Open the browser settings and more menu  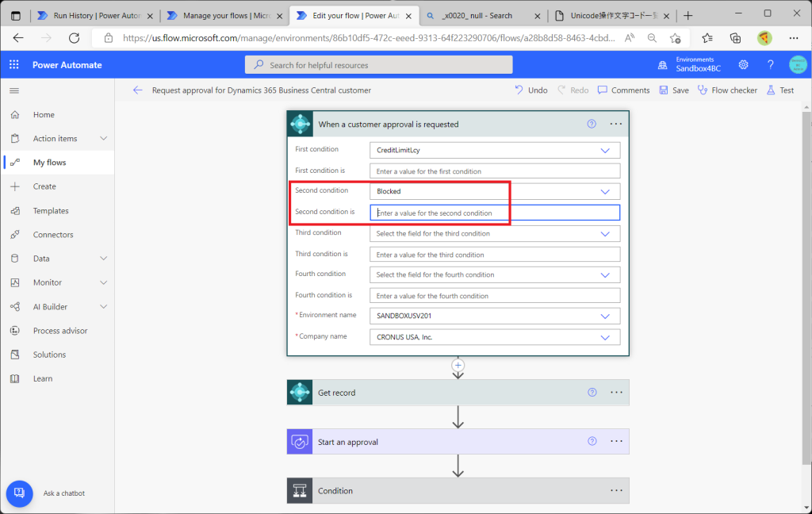[x=793, y=38]
